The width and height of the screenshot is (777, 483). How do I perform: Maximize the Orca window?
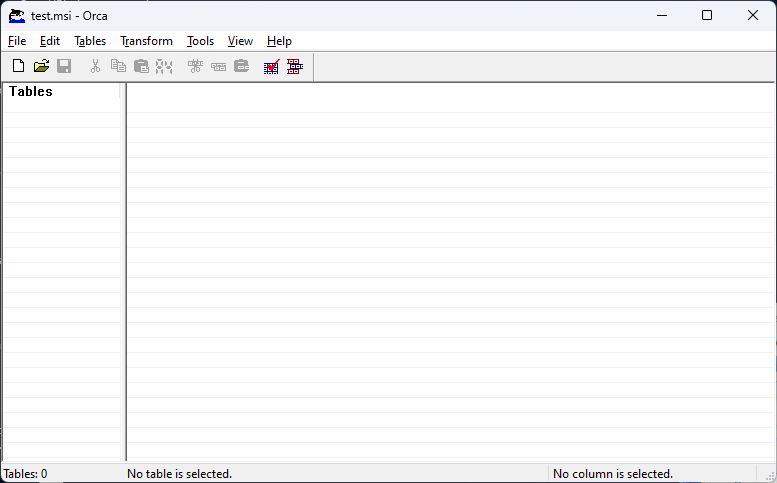(x=707, y=15)
